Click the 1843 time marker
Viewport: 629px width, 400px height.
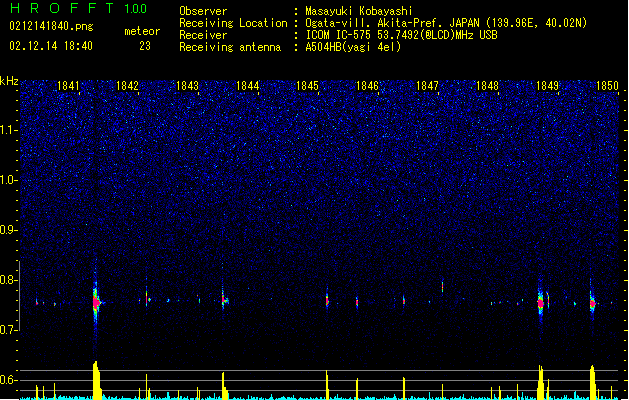pyautogui.click(x=187, y=86)
